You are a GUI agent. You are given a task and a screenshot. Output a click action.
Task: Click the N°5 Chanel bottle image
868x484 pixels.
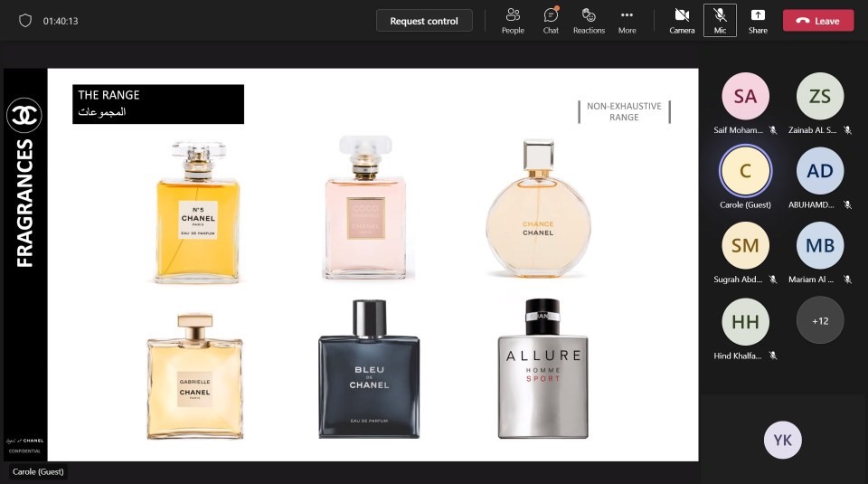198,212
